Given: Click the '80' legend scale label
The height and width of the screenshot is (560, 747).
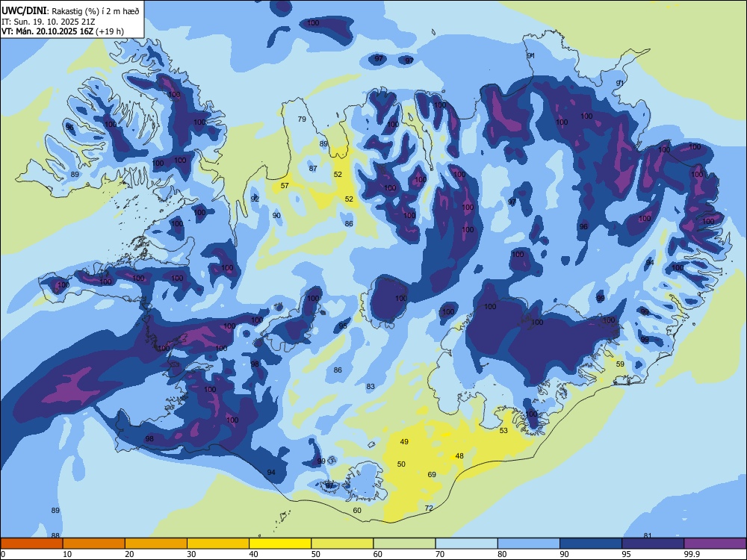Looking at the screenshot, I should (x=502, y=554).
